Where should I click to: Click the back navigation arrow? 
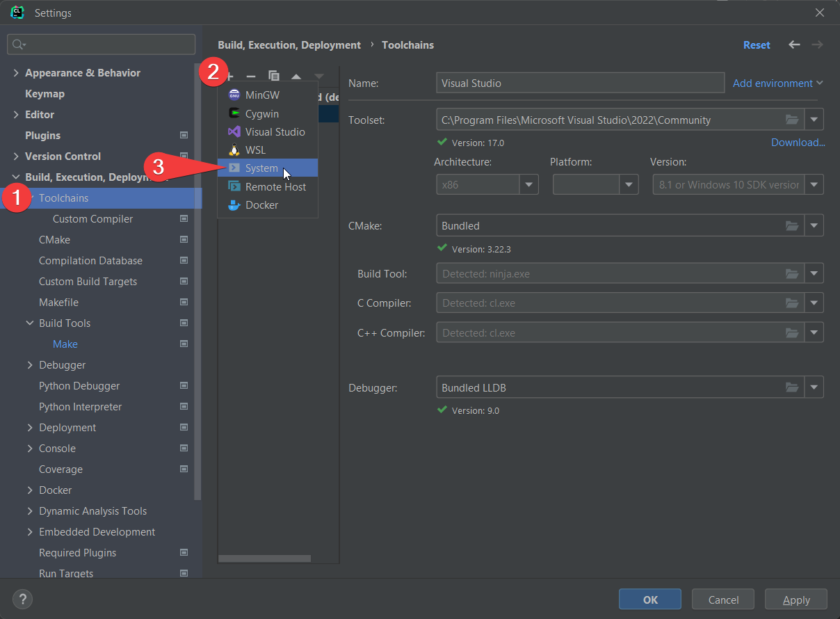point(794,45)
